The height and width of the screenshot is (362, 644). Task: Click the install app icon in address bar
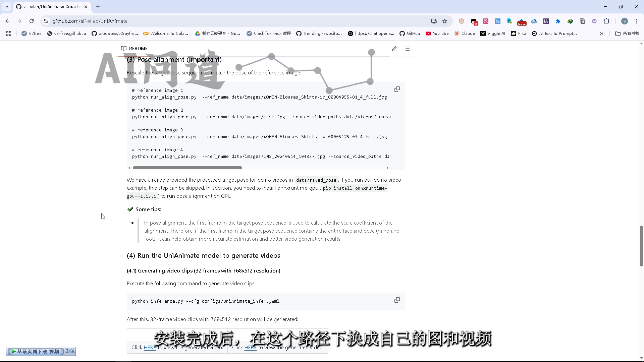434,21
